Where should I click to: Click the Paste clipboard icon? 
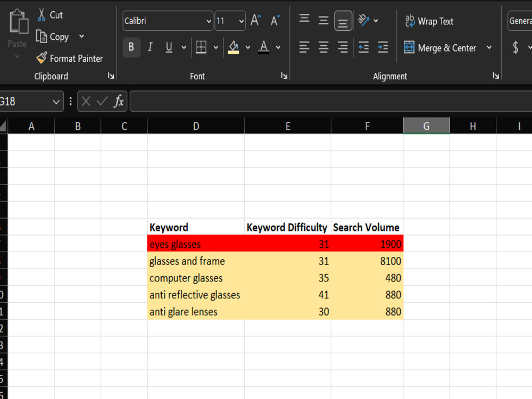coord(19,22)
